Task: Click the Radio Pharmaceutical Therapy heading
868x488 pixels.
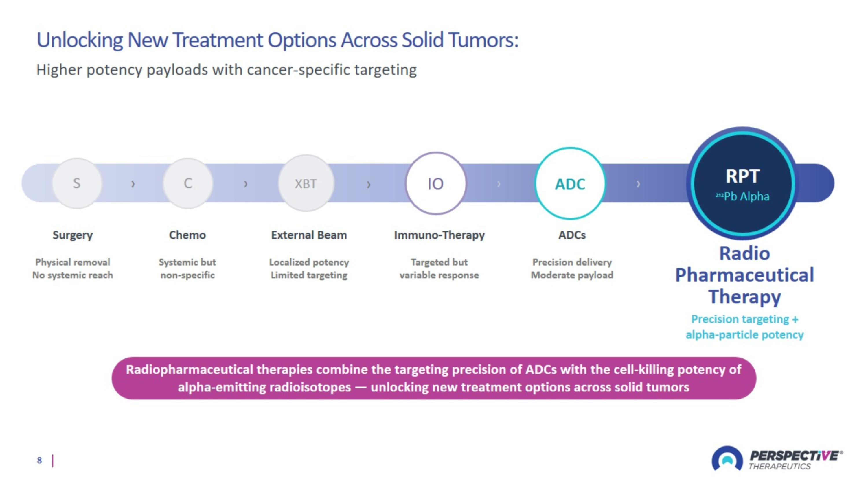Action: [x=745, y=275]
